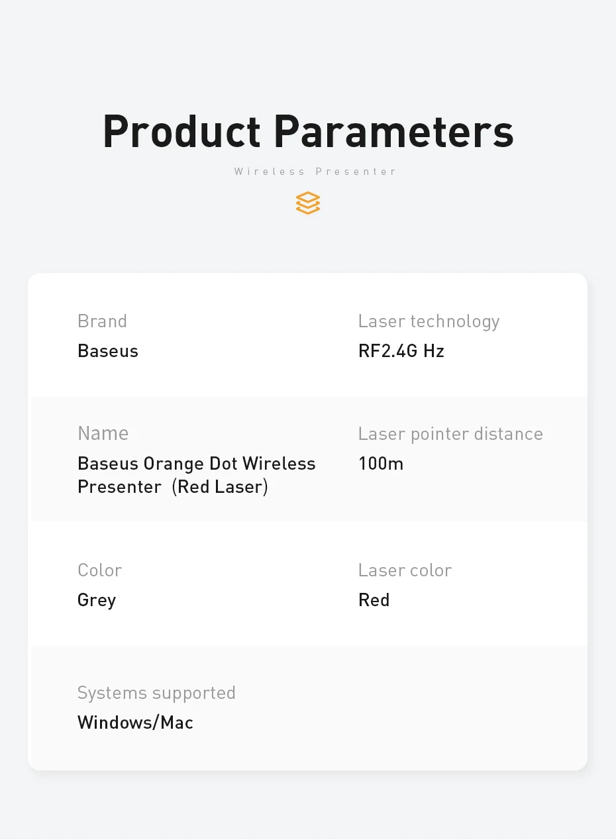Click the Laser pointer distance label
The image size is (616, 840).
click(450, 434)
